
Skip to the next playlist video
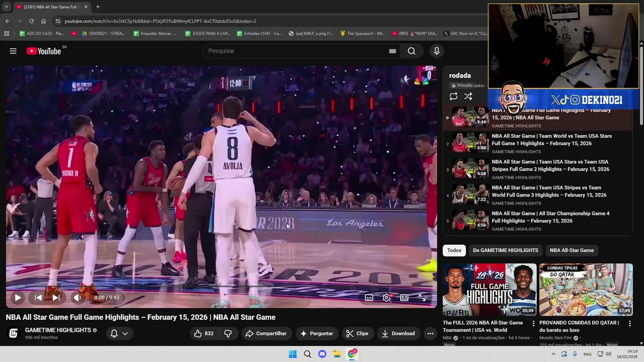click(x=56, y=298)
